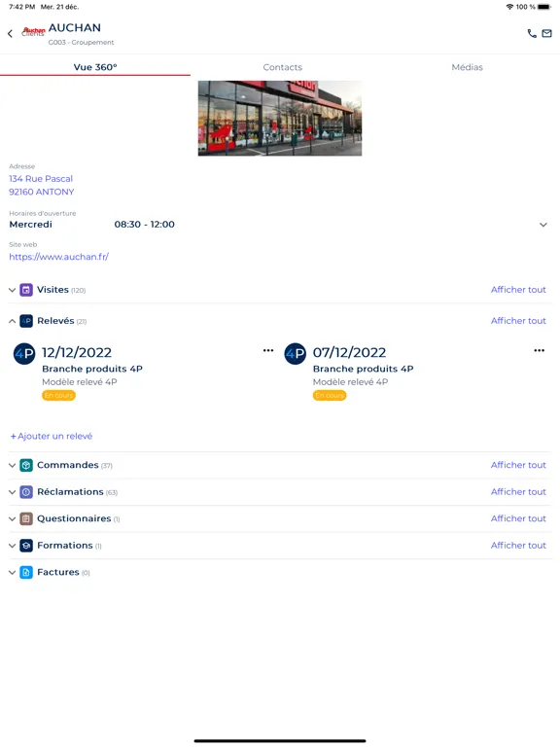Image resolution: width=560 pixels, height=747 pixels.
Task: Tap En cours badge on 07/12/2022 relevé
Action: [x=330, y=396]
